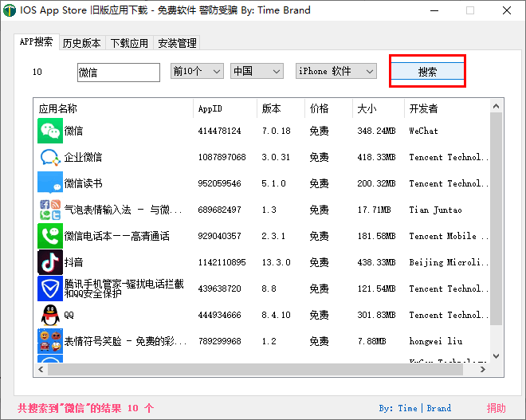Click the 捐助 donate link
Viewport: 526px width, 420px height.
[497, 408]
